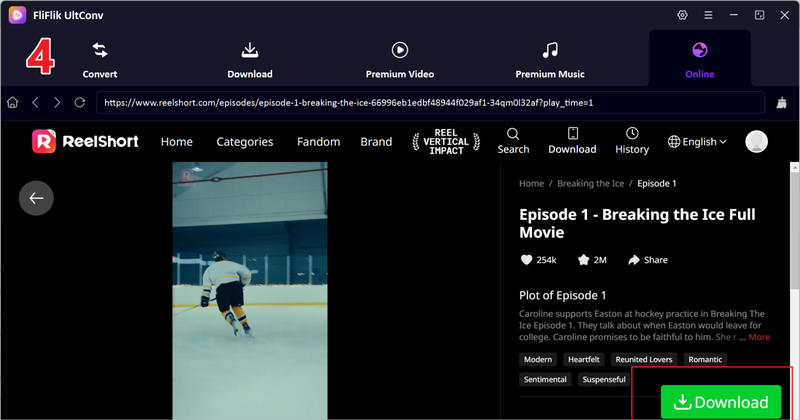Image resolution: width=800 pixels, height=420 pixels.
Task: Open the Premium Music tab
Action: 550,60
